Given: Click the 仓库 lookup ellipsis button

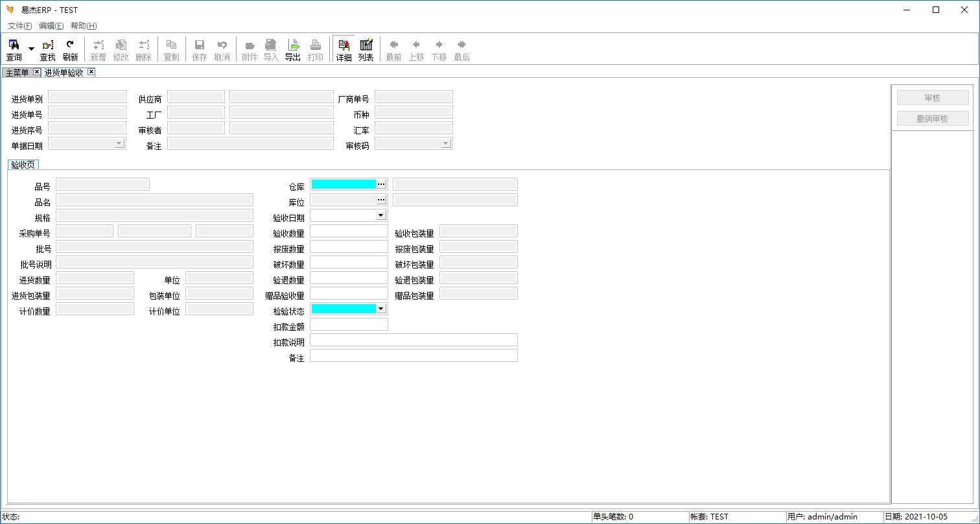Looking at the screenshot, I should tap(381, 184).
